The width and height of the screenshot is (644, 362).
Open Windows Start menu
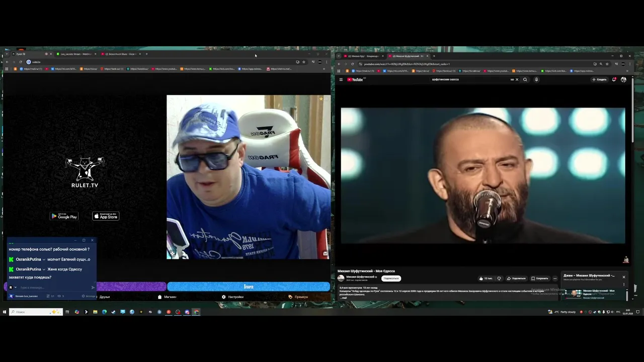4,312
